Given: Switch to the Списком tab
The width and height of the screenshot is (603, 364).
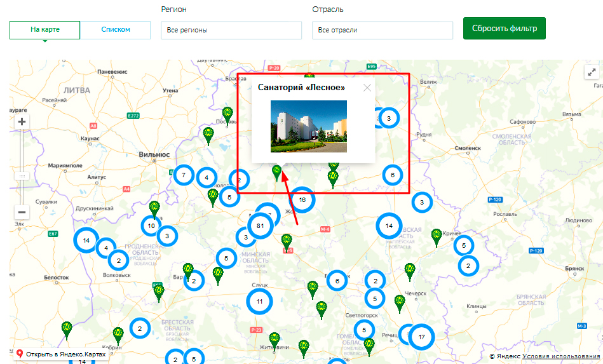Looking at the screenshot, I should click(116, 30).
